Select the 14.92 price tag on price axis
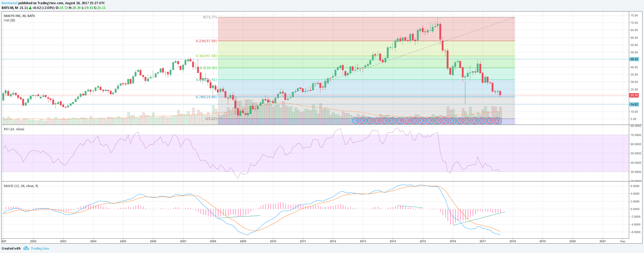Screen dimensions: 644x253 pyautogui.click(x=634, y=104)
